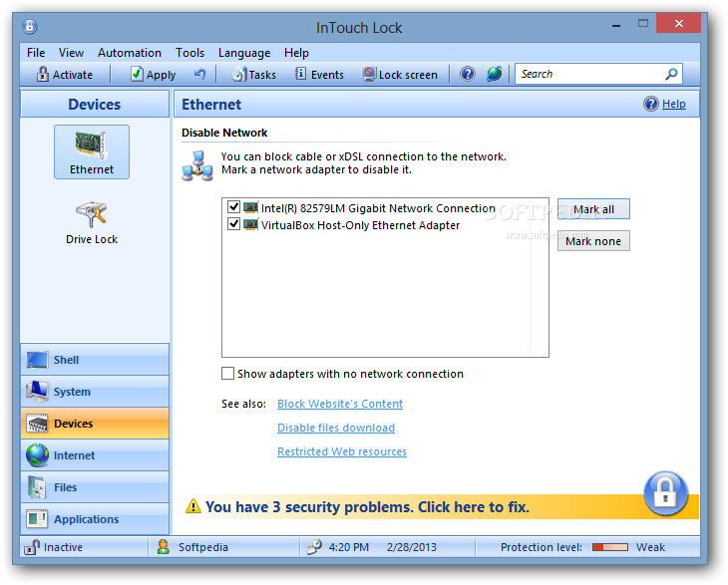728x585 pixels.
Task: Open the Help menu
Action: coord(296,53)
